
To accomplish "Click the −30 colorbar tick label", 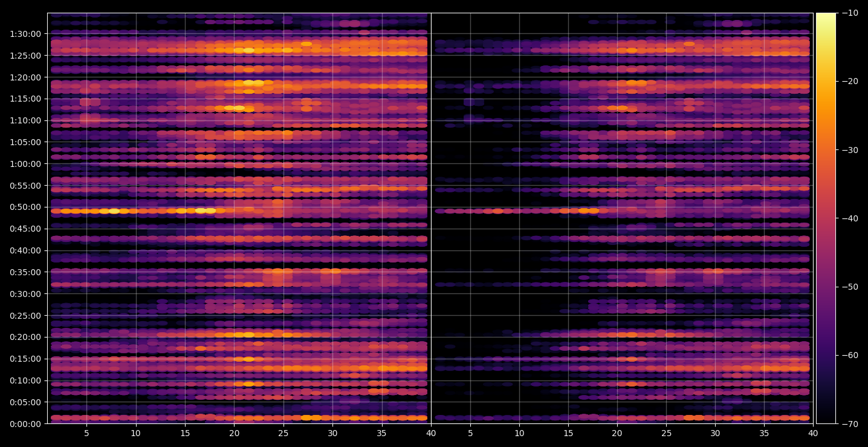I will click(x=850, y=150).
